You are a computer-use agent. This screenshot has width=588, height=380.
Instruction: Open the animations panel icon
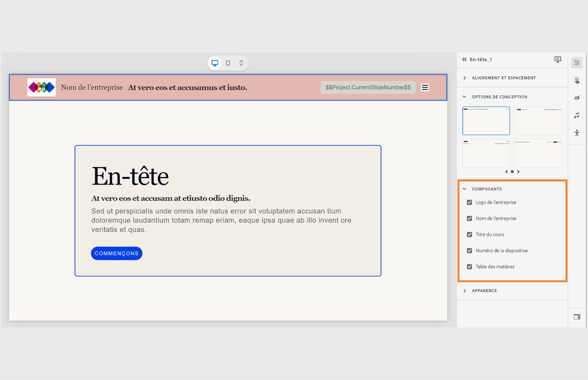[577, 97]
